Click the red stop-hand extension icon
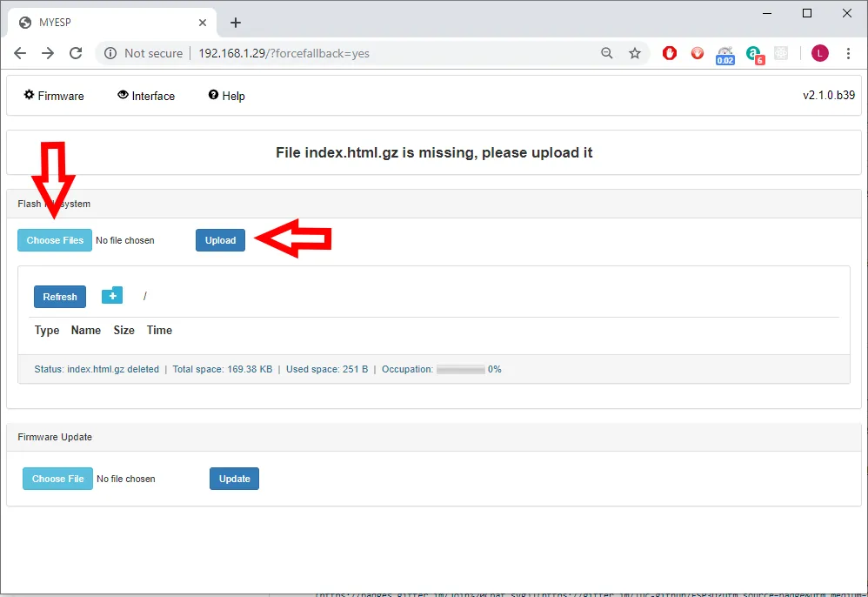The height and width of the screenshot is (597, 868). 669,53
